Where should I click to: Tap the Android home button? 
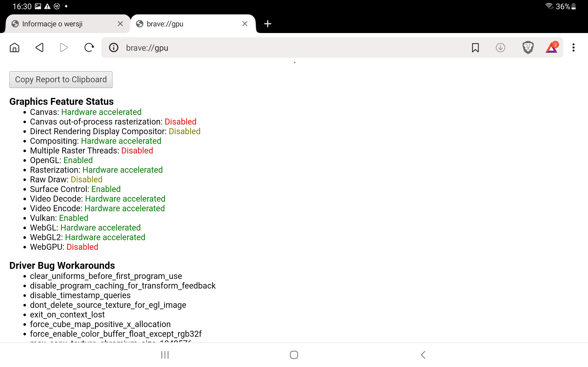click(294, 355)
